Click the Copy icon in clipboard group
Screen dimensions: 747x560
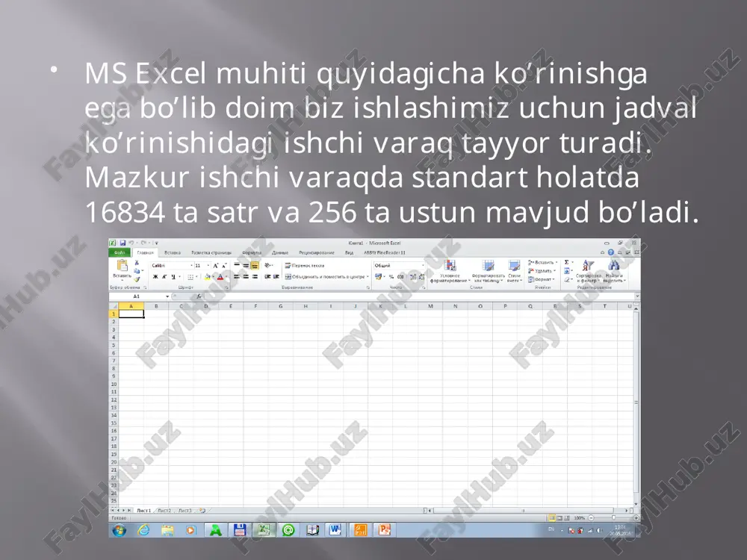tap(137, 271)
